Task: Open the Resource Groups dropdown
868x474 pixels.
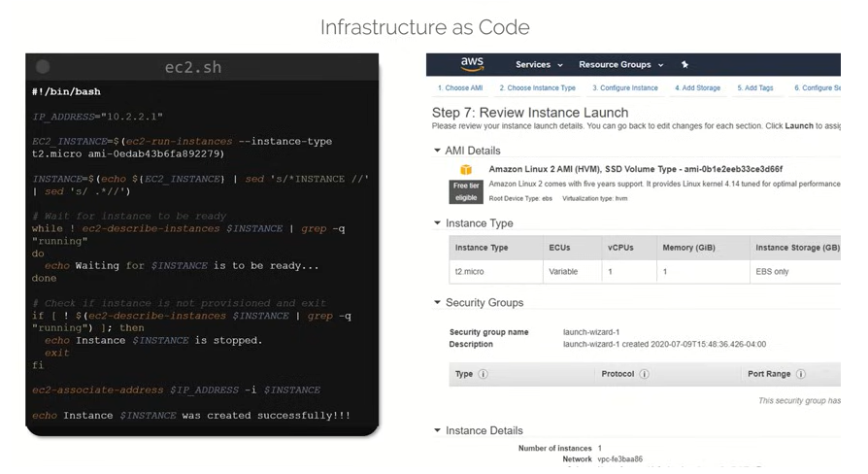Action: tap(621, 65)
